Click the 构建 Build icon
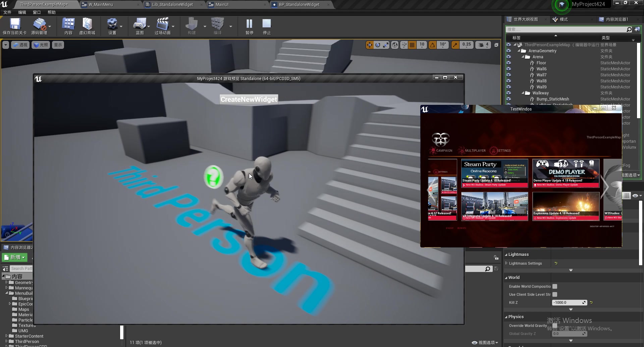644x347 pixels. tap(191, 26)
